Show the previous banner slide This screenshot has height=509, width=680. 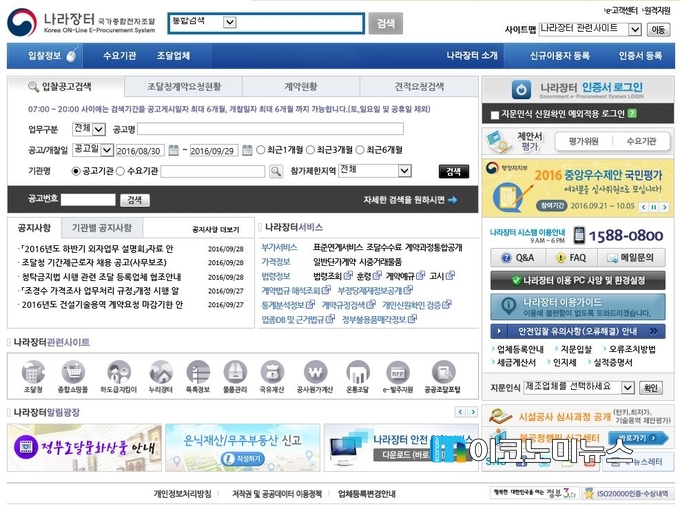[x=644, y=207]
